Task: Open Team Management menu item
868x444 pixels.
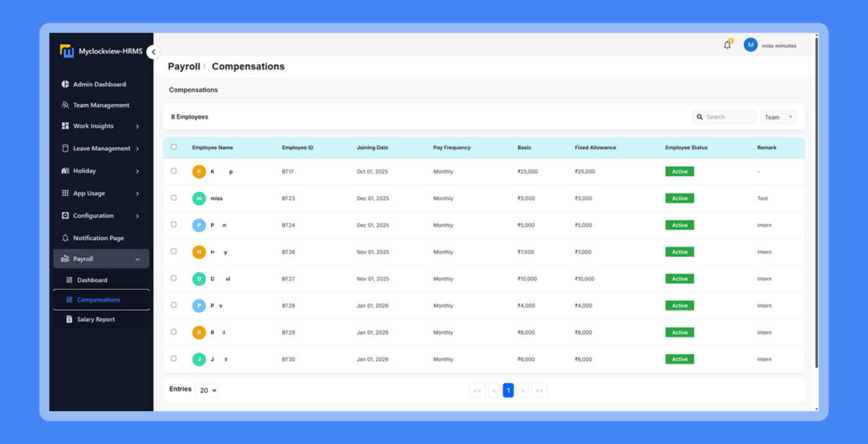Action: tap(102, 105)
